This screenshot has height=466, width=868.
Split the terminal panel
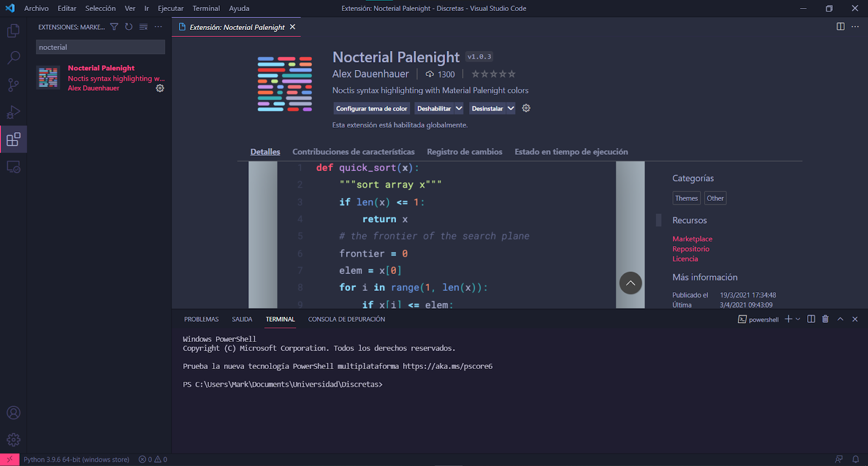[x=811, y=319]
